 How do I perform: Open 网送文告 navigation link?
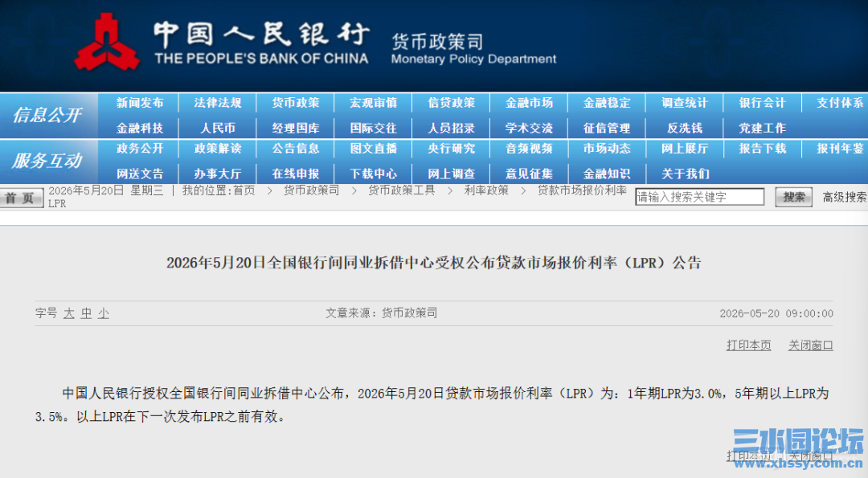pyautogui.click(x=140, y=174)
